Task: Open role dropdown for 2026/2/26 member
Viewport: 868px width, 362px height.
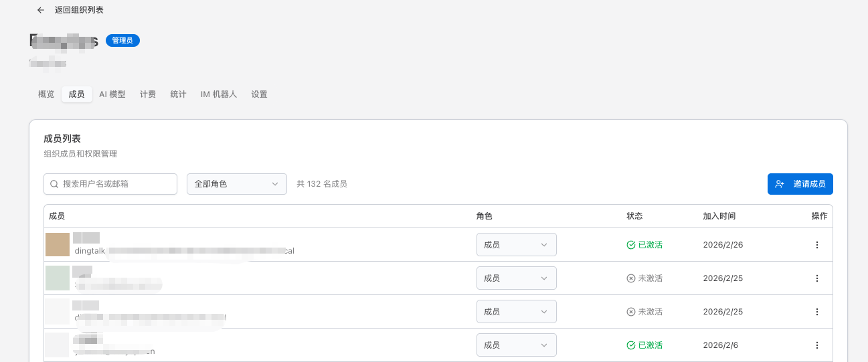Action: pyautogui.click(x=517, y=245)
